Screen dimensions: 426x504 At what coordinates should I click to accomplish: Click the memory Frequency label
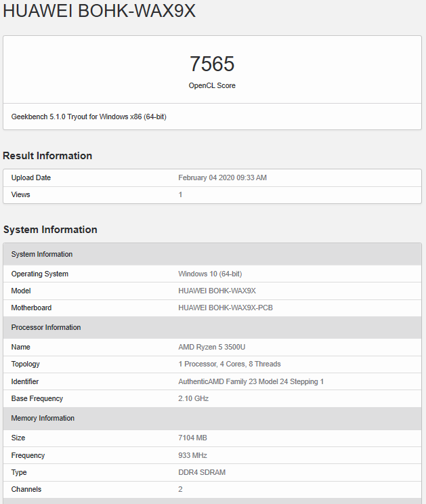28,455
